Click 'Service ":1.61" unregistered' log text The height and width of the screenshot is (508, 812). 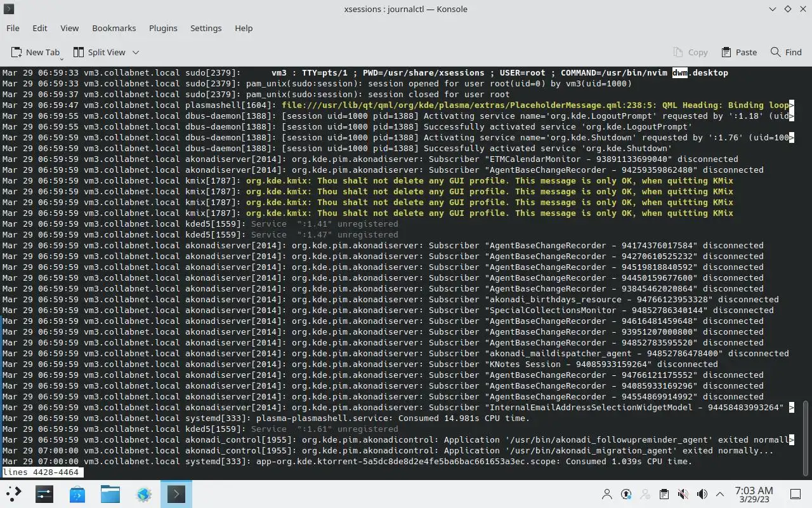pyautogui.click(x=325, y=429)
